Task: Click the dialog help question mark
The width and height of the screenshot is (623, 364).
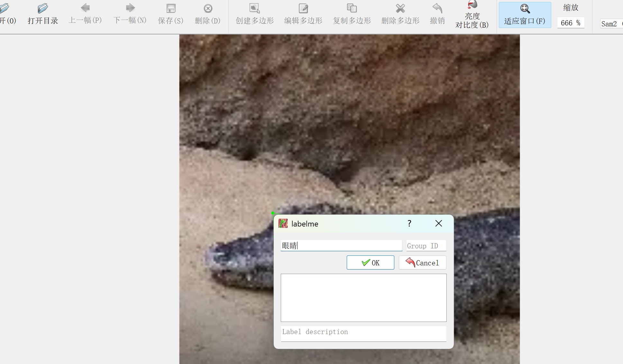Action: coord(409,224)
